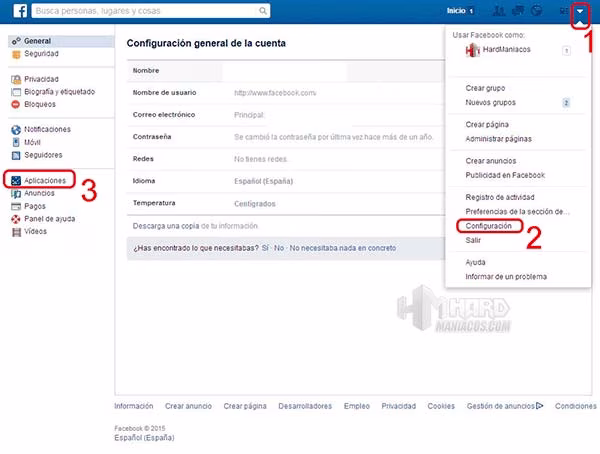Click the Panel de ayuda lifebuoy icon
Viewport: 600px width, 454px height.
pos(16,219)
